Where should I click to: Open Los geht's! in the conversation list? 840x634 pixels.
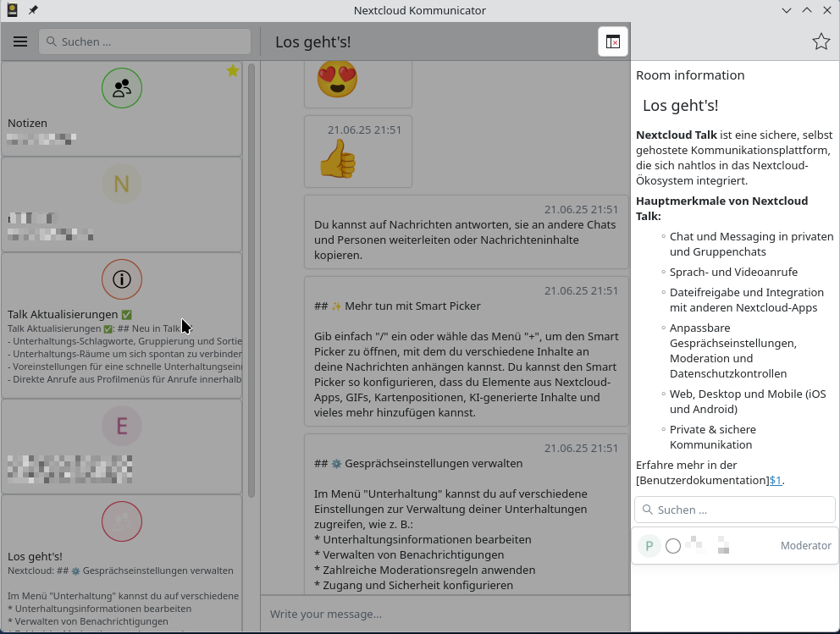pyautogui.click(x=122, y=563)
